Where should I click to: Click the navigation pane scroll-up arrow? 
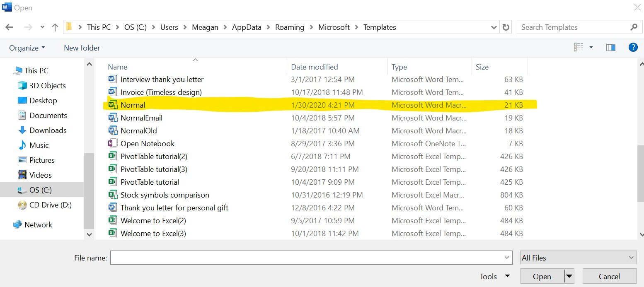tap(89, 64)
